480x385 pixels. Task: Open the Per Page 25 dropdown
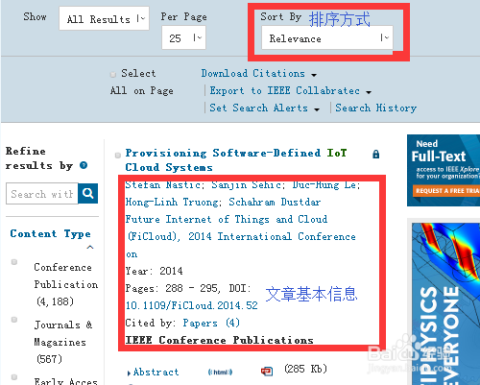click(184, 38)
